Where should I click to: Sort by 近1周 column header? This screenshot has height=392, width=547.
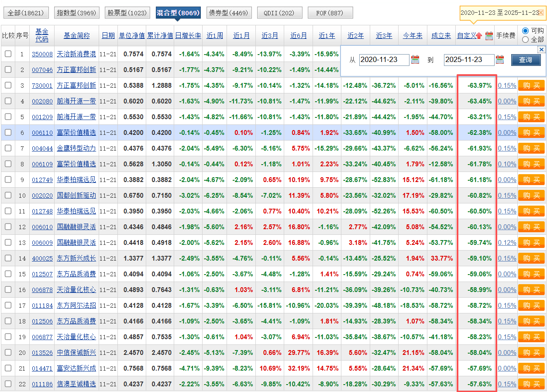(x=214, y=35)
